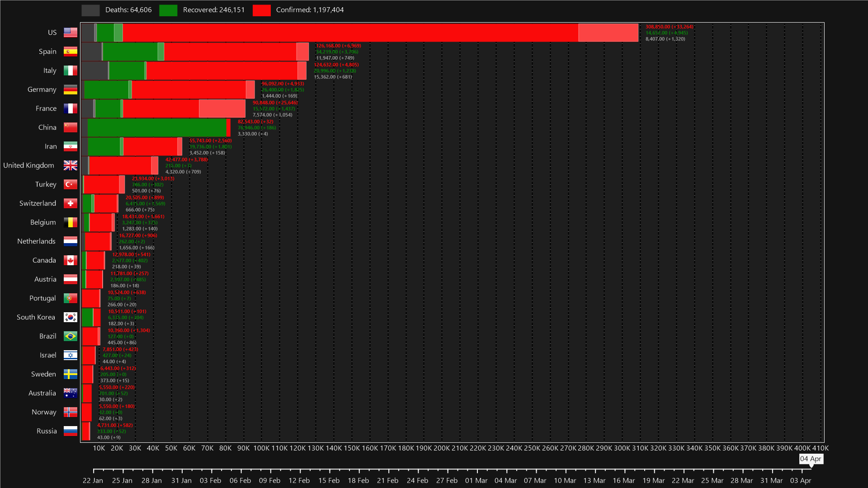This screenshot has height=488, width=868.
Task: Click the gray Deaths legend swatch
Action: point(90,10)
